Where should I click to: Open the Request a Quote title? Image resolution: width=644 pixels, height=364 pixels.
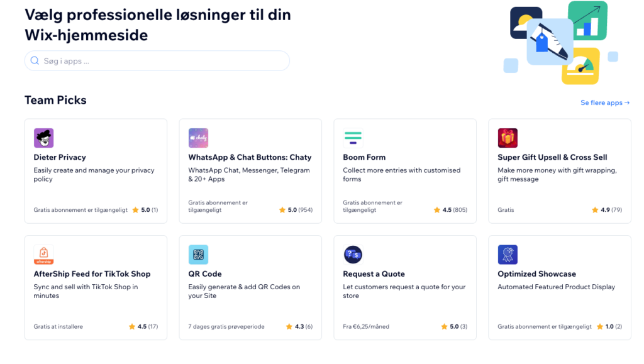374,274
